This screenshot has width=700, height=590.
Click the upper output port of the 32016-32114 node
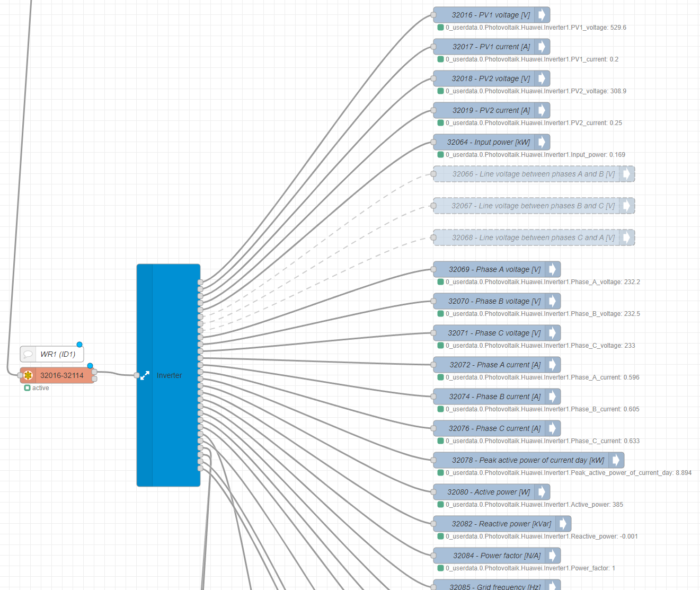coord(94,372)
